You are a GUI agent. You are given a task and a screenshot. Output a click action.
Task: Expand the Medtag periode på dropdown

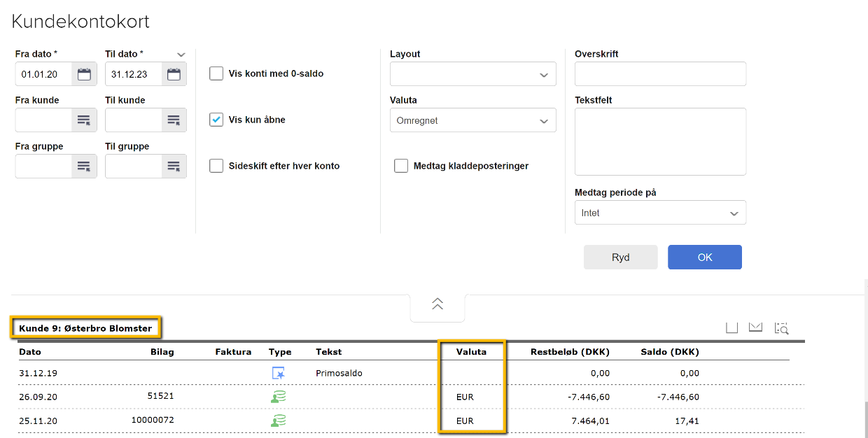click(x=659, y=213)
